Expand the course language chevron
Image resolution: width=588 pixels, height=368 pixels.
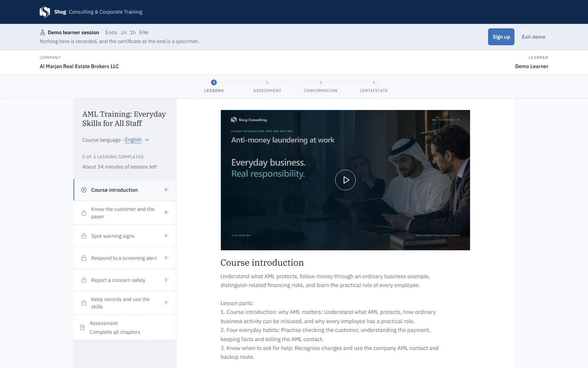(x=147, y=140)
